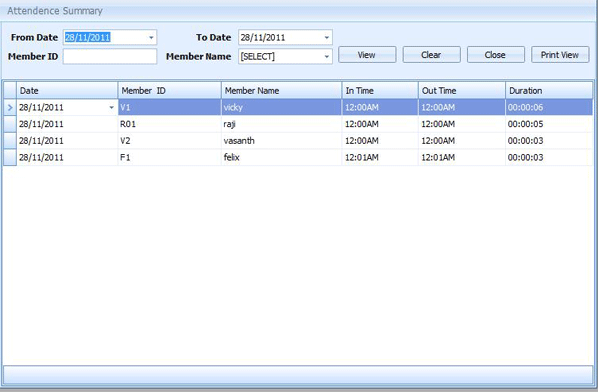Click the Clear button

click(431, 55)
